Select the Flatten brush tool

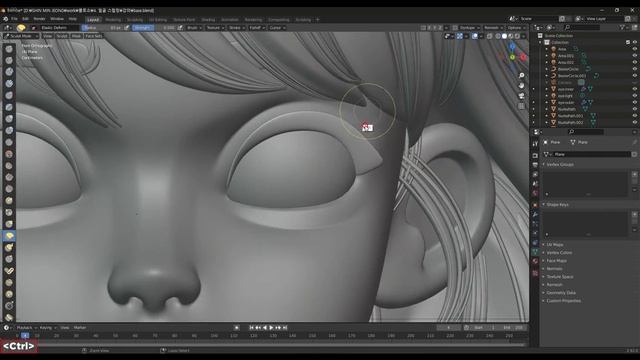coord(9,166)
